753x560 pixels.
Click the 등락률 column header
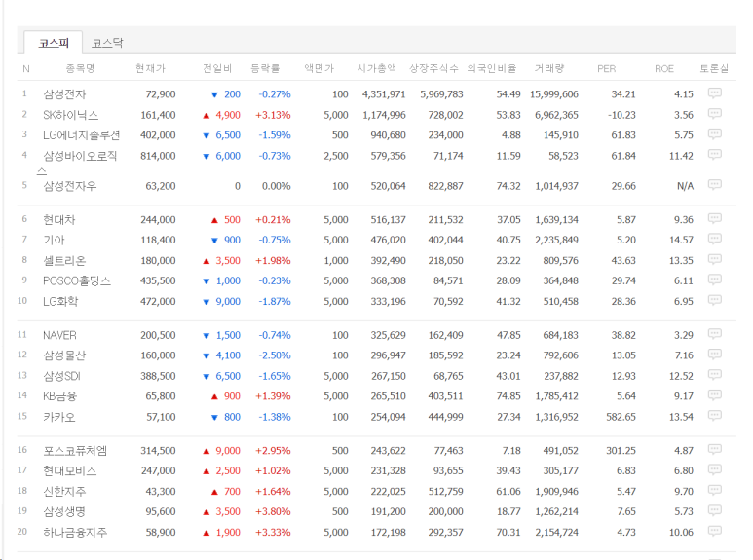(265, 68)
